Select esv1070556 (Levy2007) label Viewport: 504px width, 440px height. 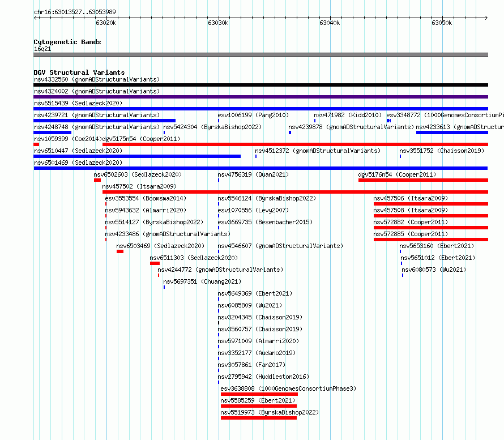point(253,210)
